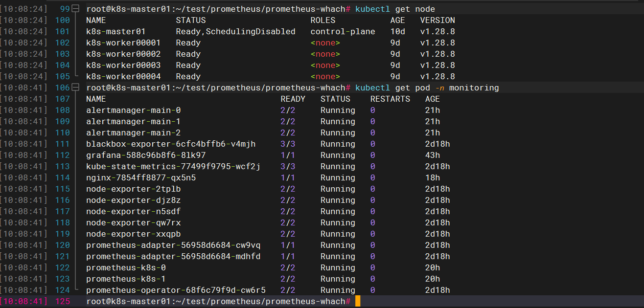Click the node-exporter-xxqpb pod name

(x=133, y=234)
